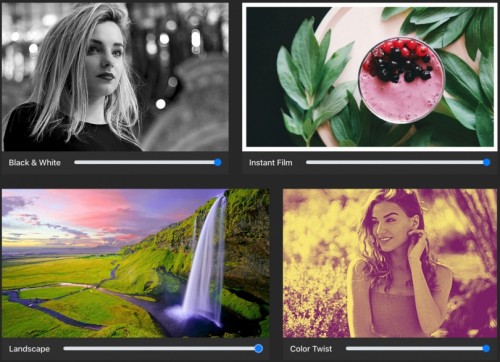
Task: Click the Black & White slider handle
Action: [218, 162]
